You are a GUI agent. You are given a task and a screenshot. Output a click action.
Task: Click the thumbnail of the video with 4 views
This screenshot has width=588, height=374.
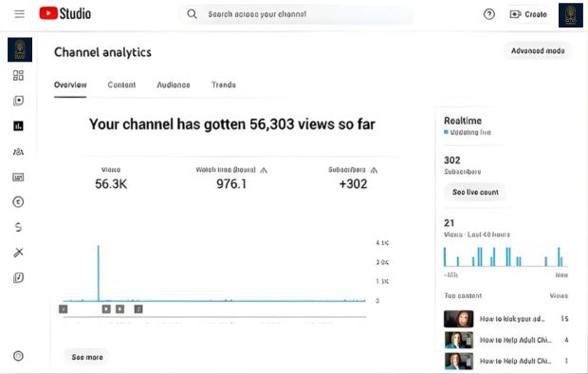(x=459, y=340)
